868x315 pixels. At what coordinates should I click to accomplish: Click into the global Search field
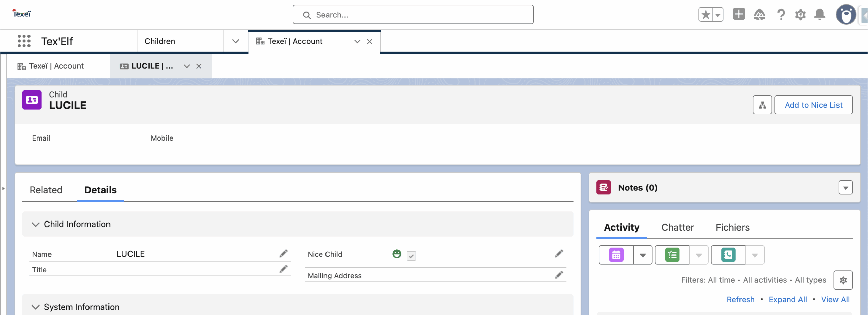pos(413,15)
